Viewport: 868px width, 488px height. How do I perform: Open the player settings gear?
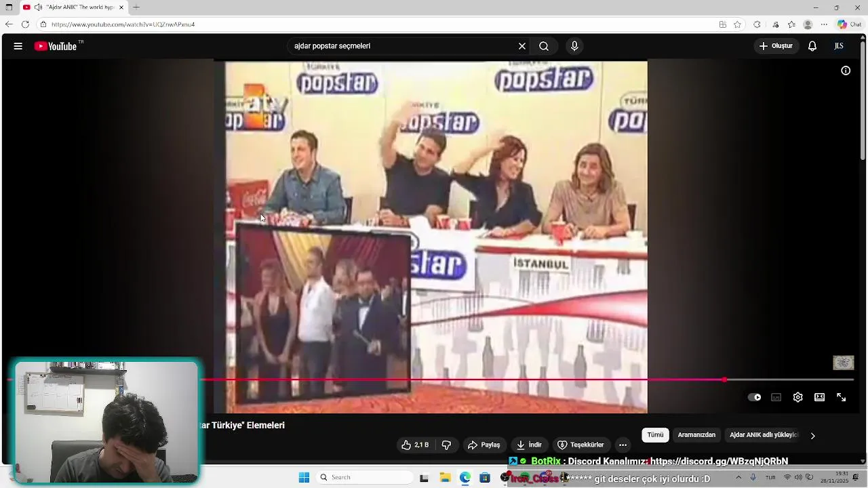pyautogui.click(x=798, y=397)
